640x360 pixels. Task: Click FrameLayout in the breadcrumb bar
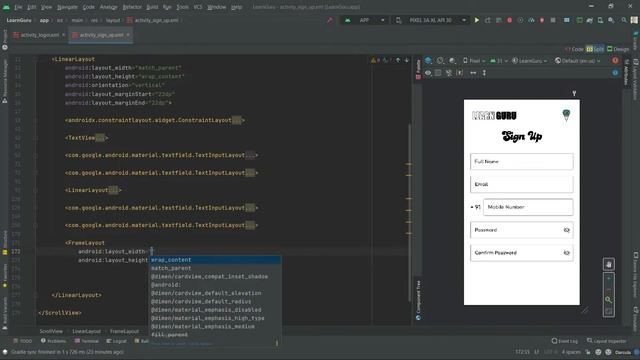pyautogui.click(x=124, y=331)
